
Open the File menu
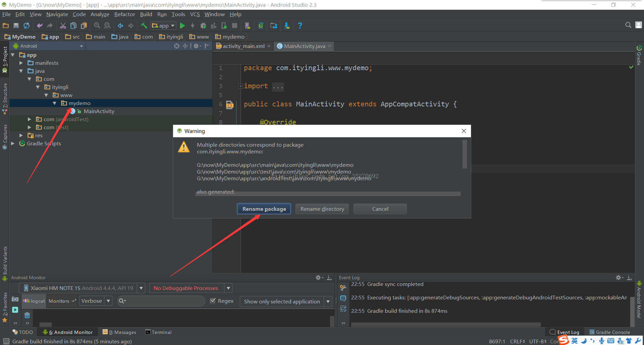click(x=6, y=14)
